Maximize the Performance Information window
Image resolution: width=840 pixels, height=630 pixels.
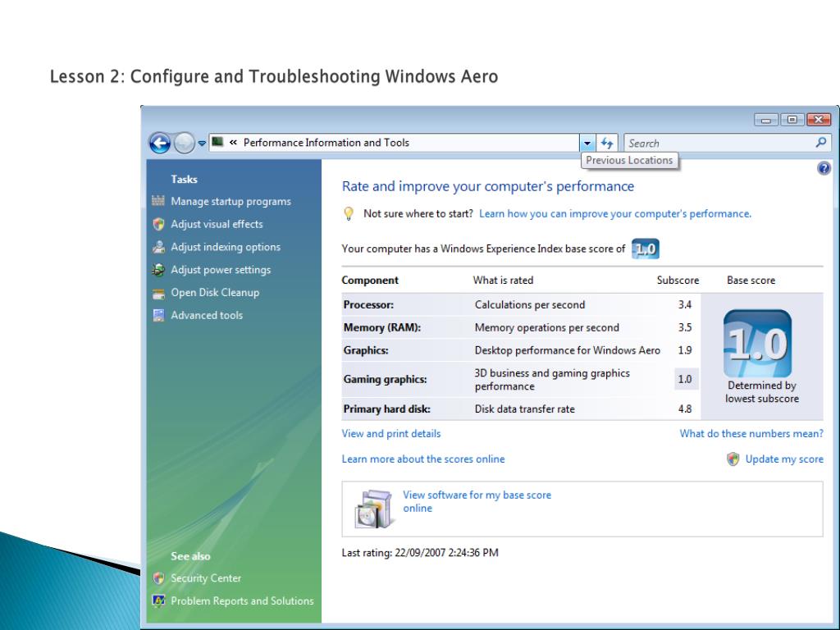(x=792, y=120)
